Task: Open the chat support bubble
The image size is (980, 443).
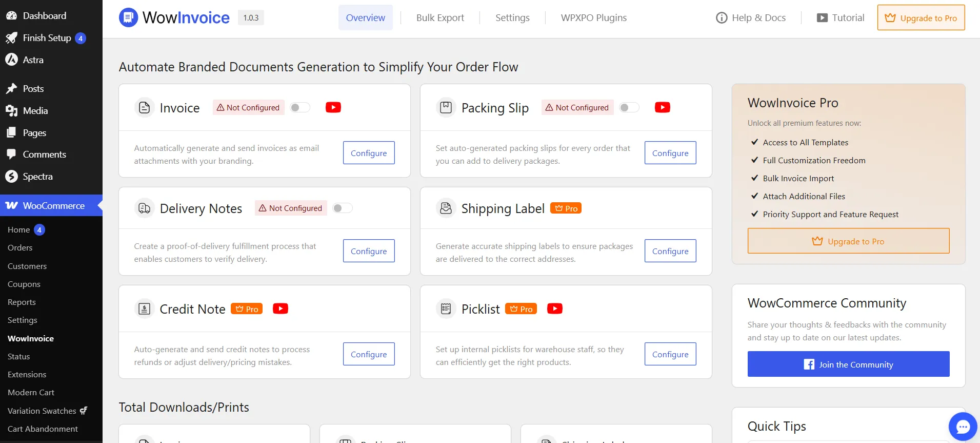Action: coord(963,427)
